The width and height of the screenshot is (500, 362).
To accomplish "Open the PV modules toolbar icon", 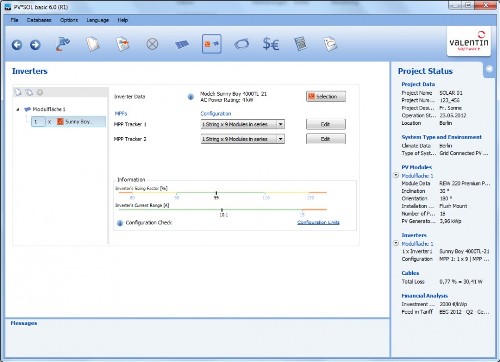I will point(182,44).
